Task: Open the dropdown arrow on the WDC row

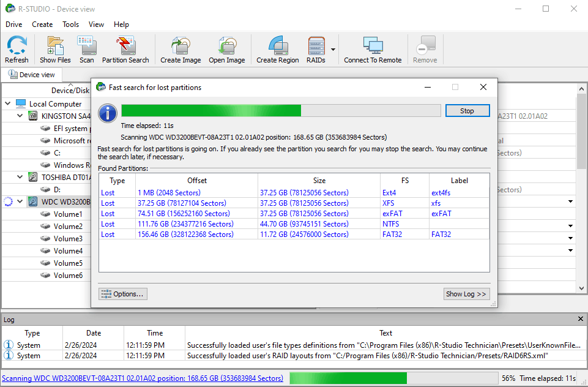Action: coord(570,201)
